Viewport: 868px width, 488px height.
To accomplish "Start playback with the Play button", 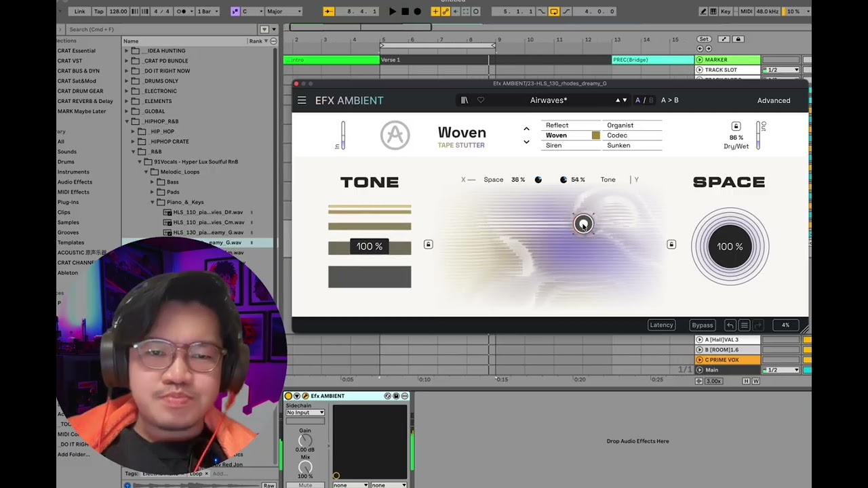I will tap(393, 12).
